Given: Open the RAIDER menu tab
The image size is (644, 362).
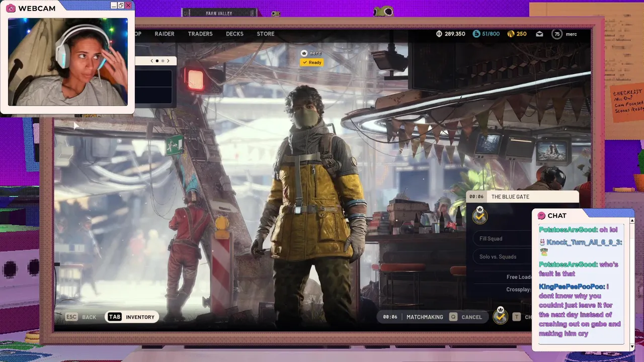Looking at the screenshot, I should tap(165, 34).
